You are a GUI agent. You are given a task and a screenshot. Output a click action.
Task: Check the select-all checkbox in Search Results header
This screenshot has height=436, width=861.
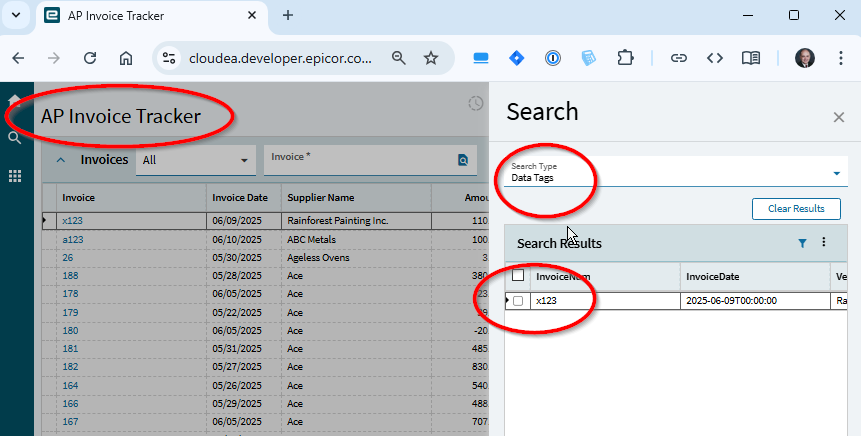[518, 276]
